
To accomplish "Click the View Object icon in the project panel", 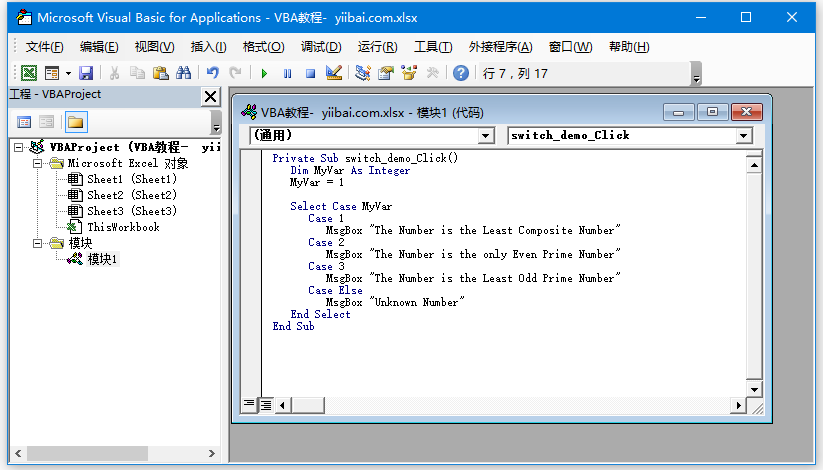I will click(47, 122).
